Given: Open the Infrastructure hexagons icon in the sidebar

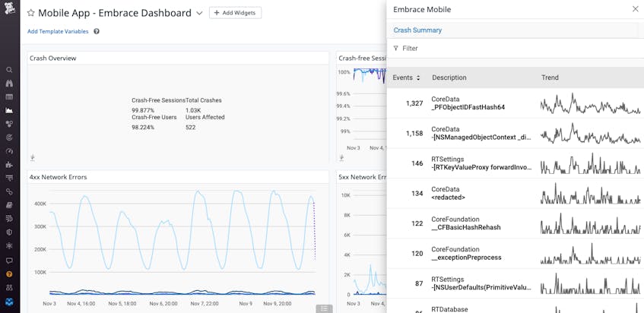Looking at the screenshot, I should (x=9, y=124).
